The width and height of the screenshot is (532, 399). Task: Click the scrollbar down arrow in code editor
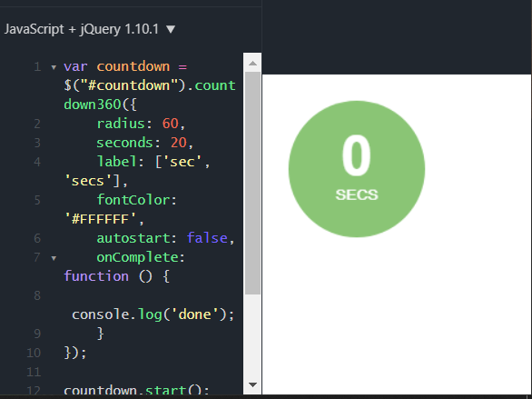252,384
